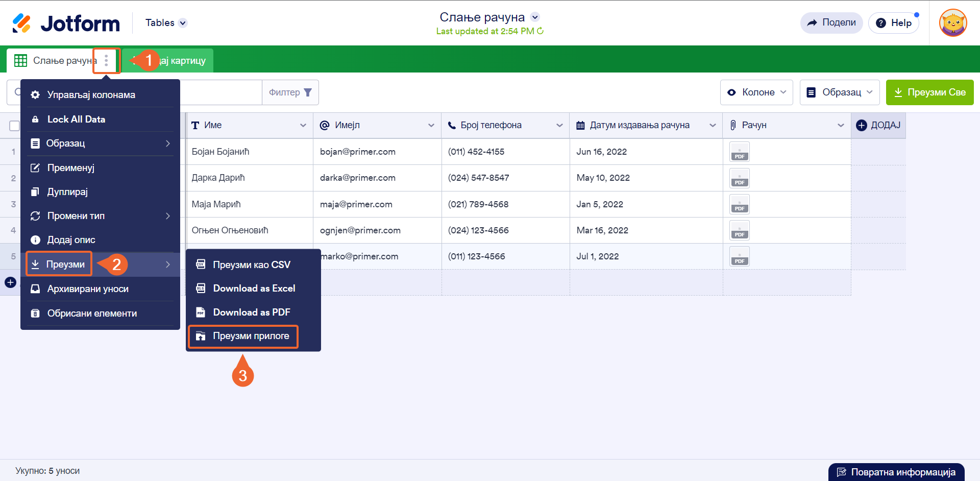Click the Jotform logo

[66, 23]
